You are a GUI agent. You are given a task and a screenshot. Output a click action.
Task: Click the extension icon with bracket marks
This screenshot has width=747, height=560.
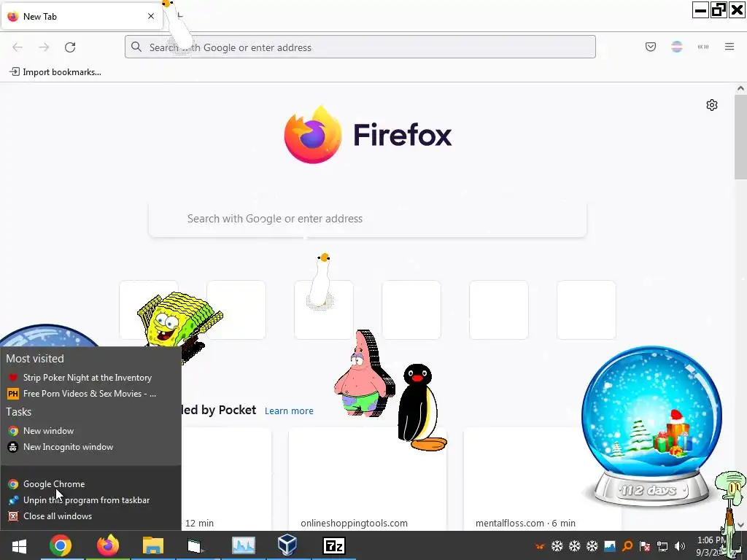pyautogui.click(x=703, y=47)
